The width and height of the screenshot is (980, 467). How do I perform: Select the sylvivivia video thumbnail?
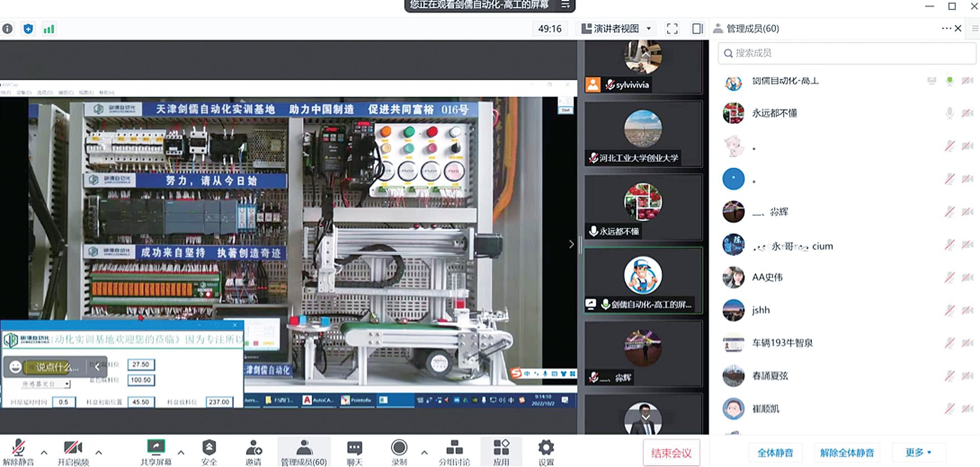coord(643,67)
